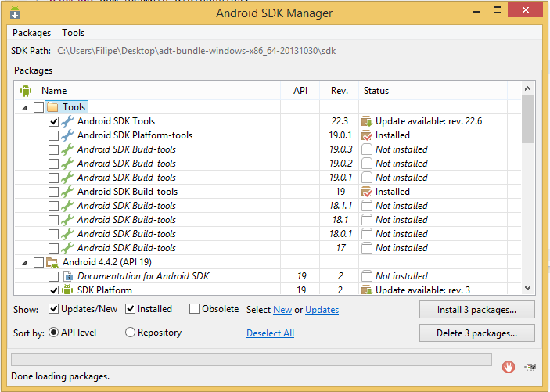Click the Install 3 packages button
The width and height of the screenshot is (550, 392).
pos(476,310)
